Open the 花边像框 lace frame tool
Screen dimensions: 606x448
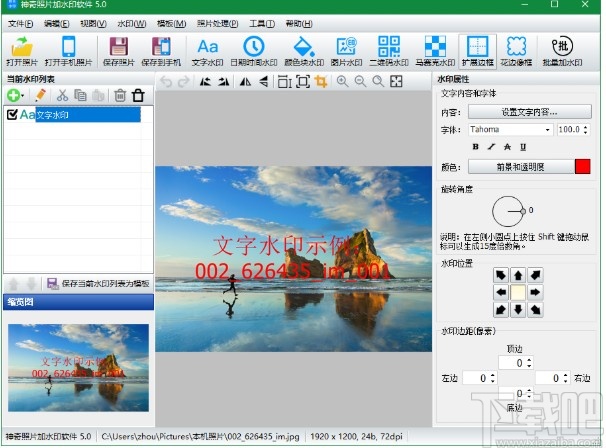click(x=516, y=51)
